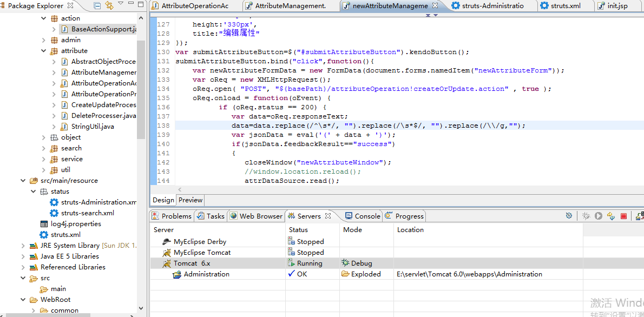
Task: Click the Location column header
Action: [x=488, y=230]
